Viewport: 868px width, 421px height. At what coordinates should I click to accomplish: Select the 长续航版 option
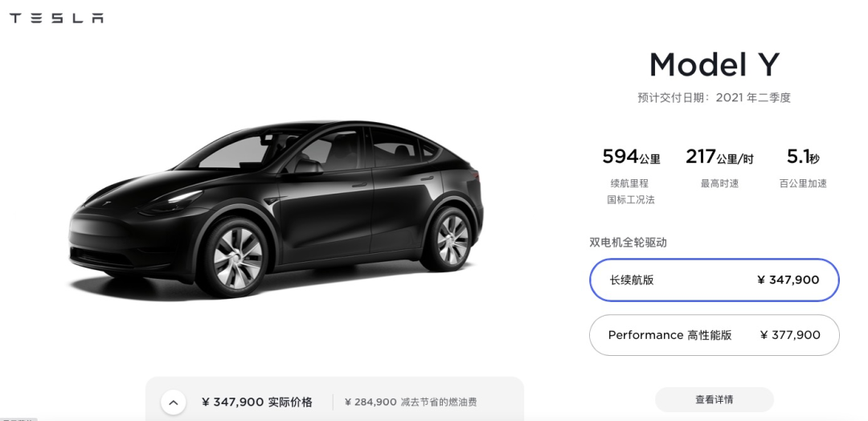click(714, 280)
